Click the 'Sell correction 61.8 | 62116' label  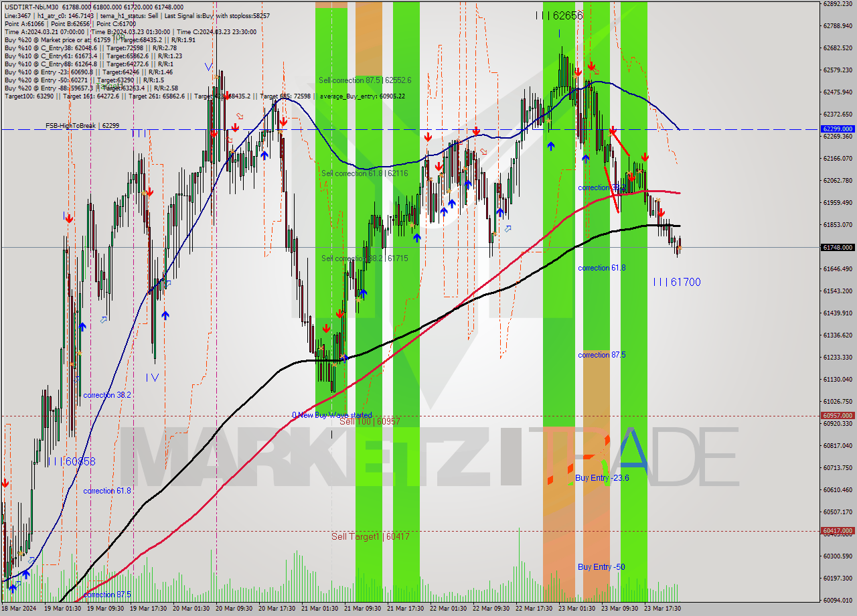pos(365,173)
